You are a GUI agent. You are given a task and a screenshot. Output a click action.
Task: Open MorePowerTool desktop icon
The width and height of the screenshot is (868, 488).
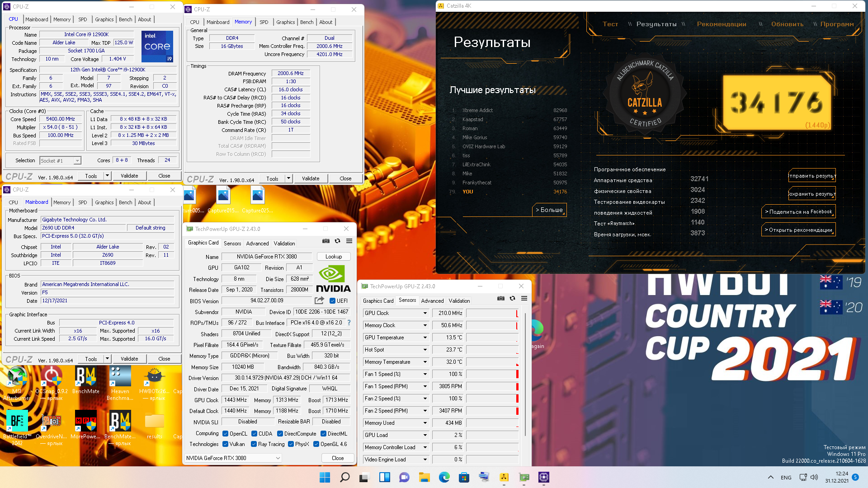pyautogui.click(x=86, y=425)
